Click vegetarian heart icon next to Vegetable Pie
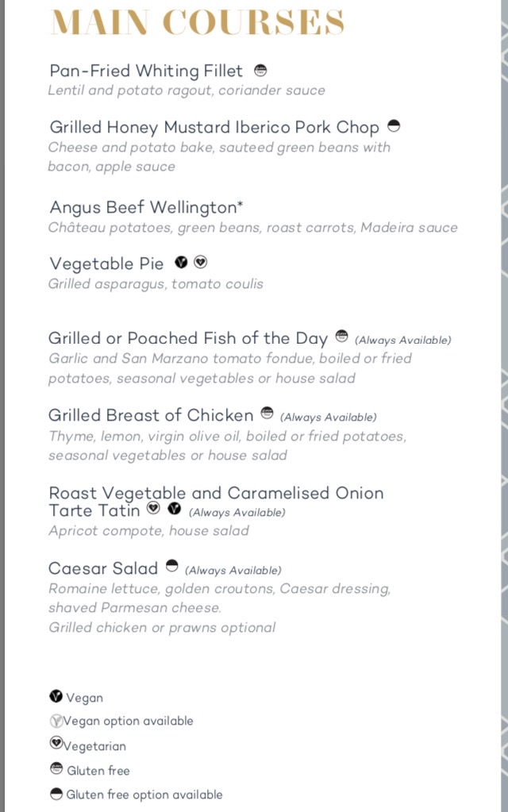 coord(200,263)
